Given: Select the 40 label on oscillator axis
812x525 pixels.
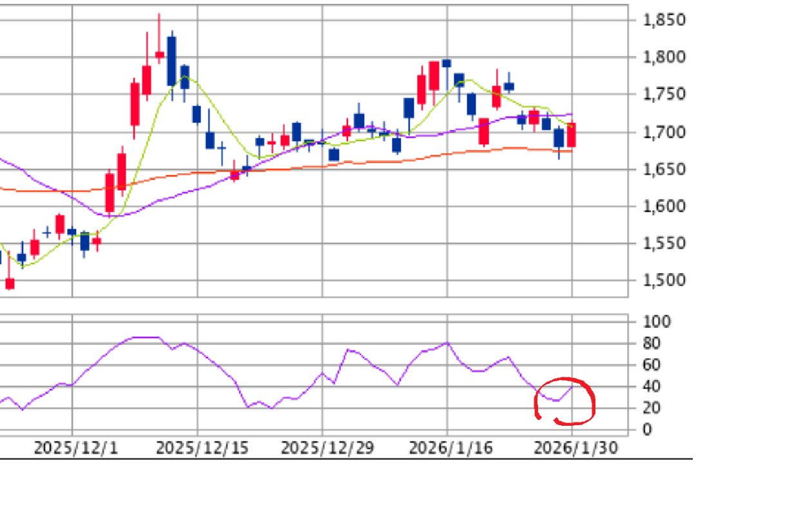Looking at the screenshot, I should [653, 387].
